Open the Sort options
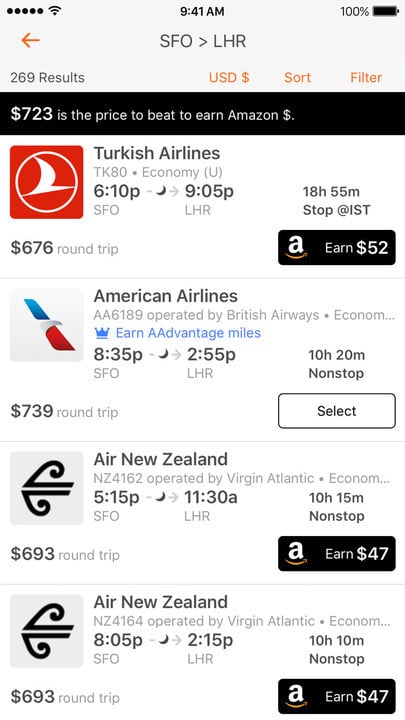Viewport: 405px width, 720px height. [297, 78]
